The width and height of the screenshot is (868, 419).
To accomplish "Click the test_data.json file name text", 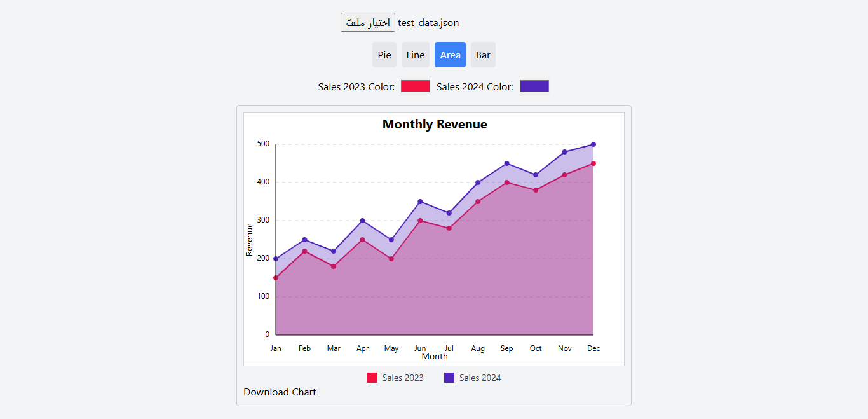I will click(428, 23).
